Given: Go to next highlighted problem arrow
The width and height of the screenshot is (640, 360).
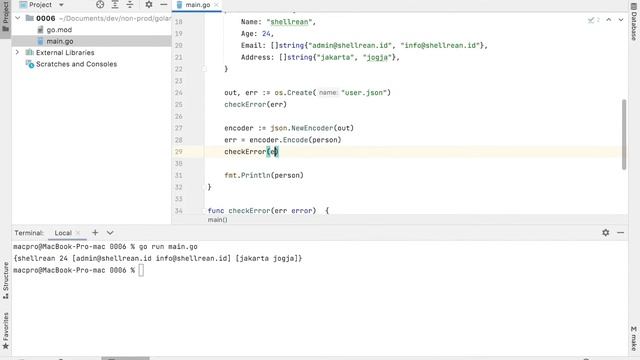Looking at the screenshot, I should point(621,20).
